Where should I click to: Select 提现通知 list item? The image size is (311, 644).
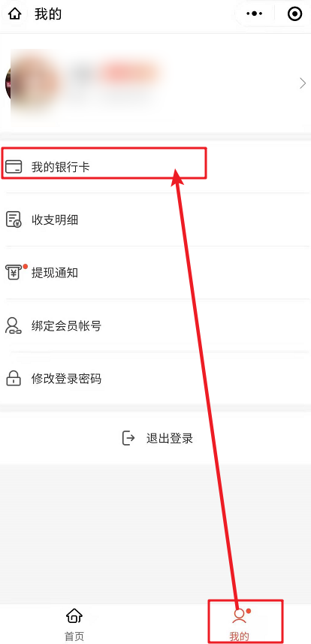155,273
